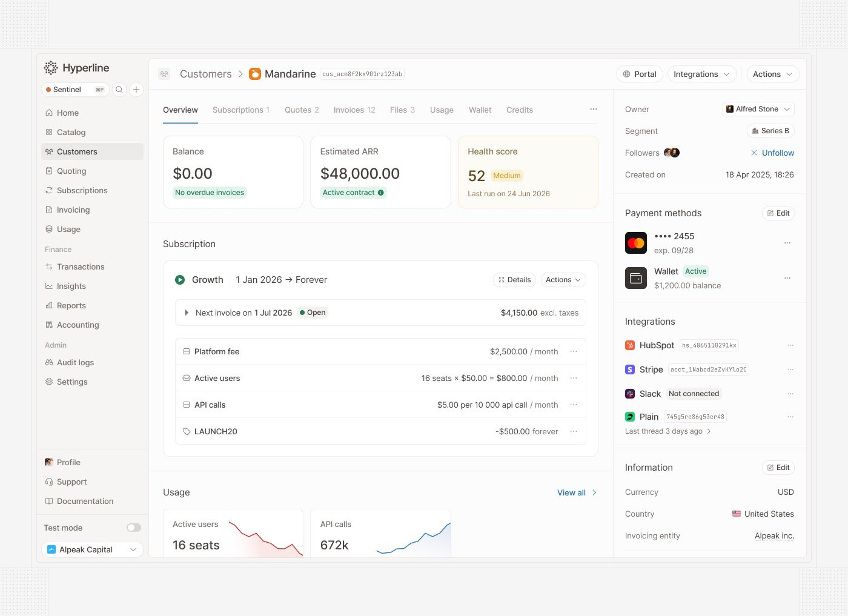View all usage
This screenshot has width=848, height=616.
pyautogui.click(x=577, y=492)
